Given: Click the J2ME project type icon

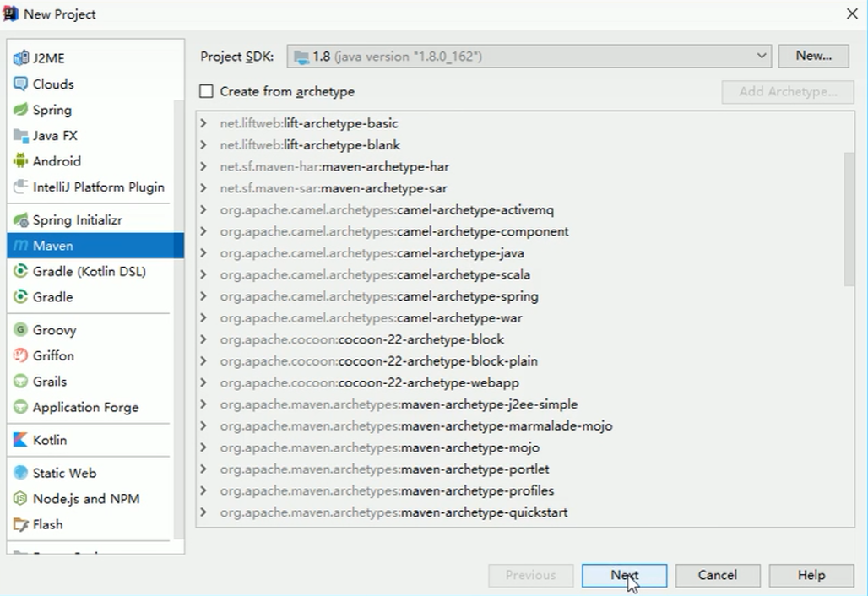Looking at the screenshot, I should pos(20,58).
